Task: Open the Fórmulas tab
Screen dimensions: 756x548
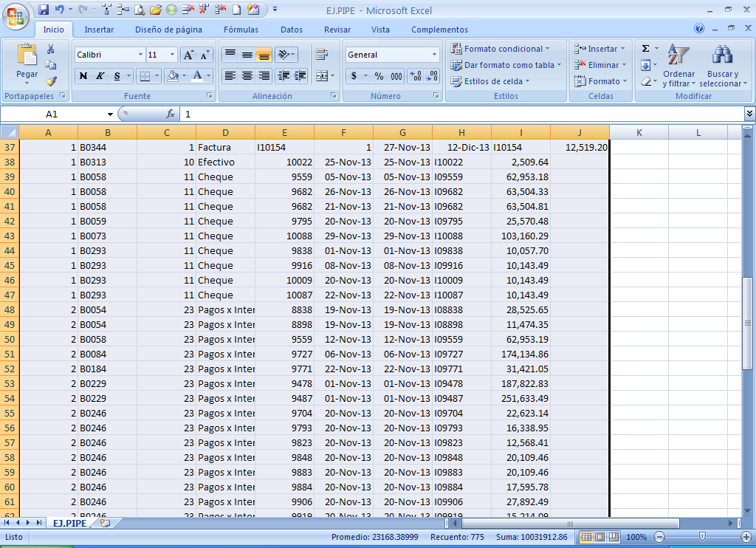Action: [241, 30]
